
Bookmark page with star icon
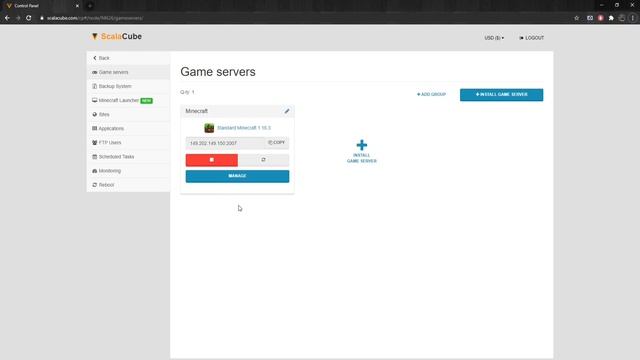576,18
